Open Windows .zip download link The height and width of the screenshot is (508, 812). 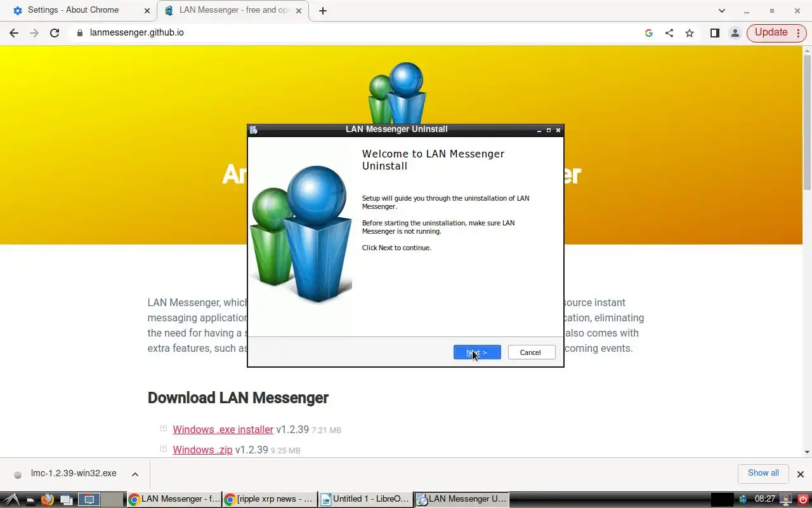coord(202,450)
